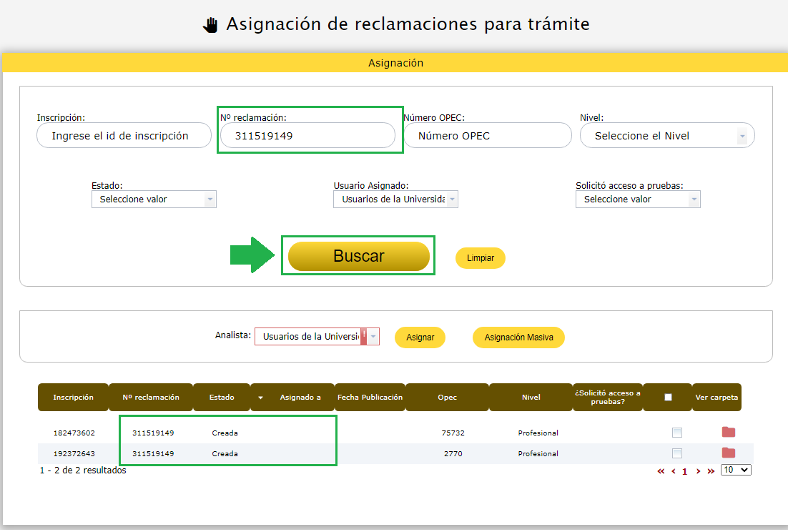Click the Limpiar button

click(480, 258)
